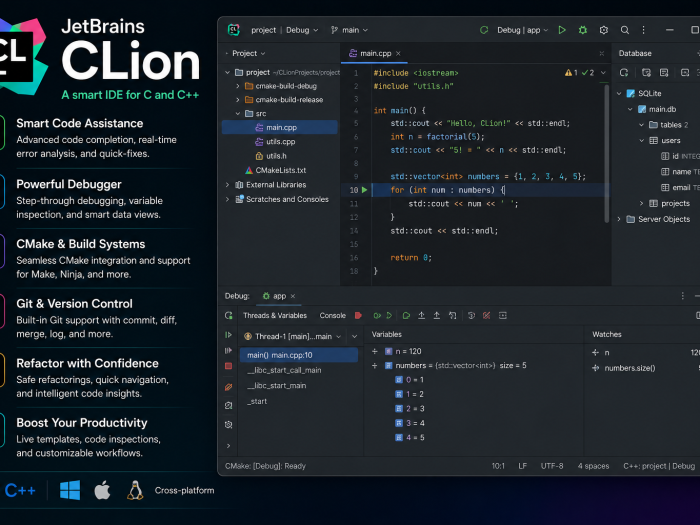Open CMakeLists.txt in the project tree

click(x=275, y=171)
